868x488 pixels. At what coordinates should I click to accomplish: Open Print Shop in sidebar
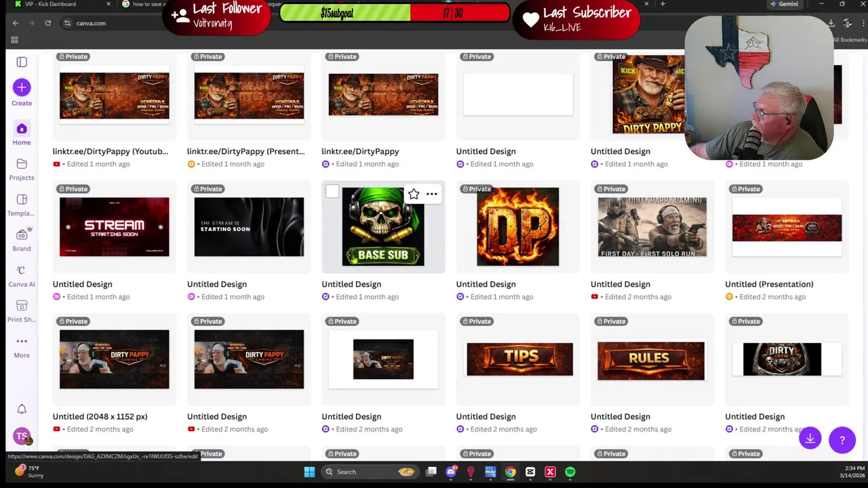point(22,310)
